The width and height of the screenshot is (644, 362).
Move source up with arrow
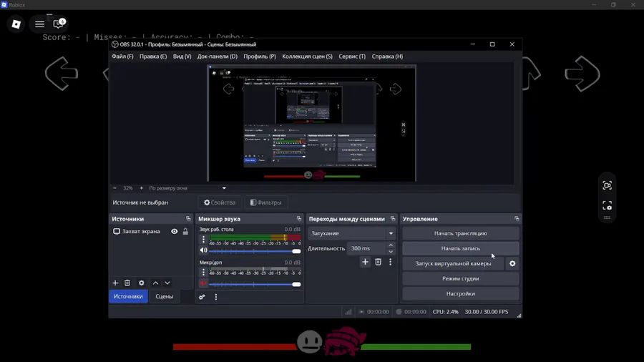coord(156,283)
